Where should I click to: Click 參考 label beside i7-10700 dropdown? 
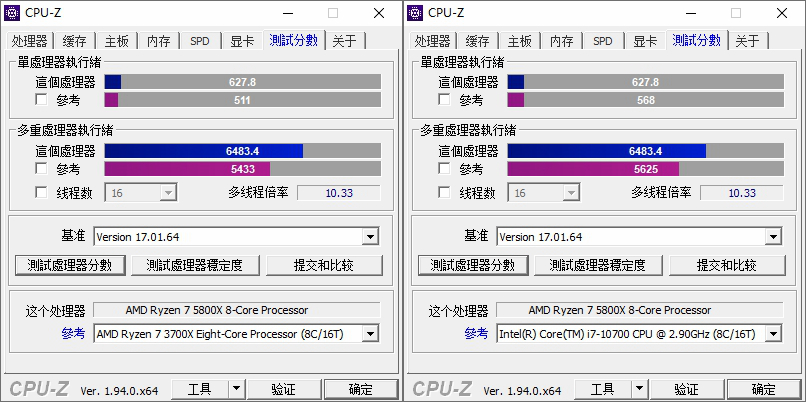(x=477, y=334)
